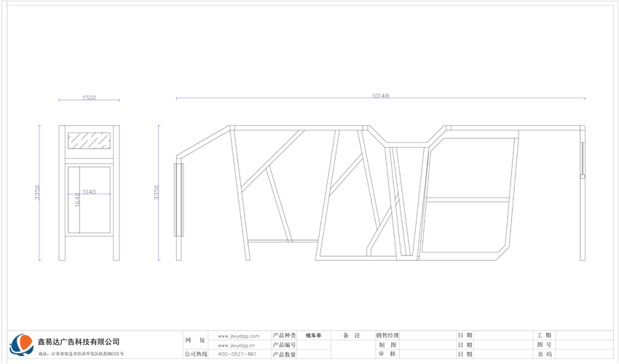Click the 审核 label cell
Viewport: 619px width, 364px height.
(387, 354)
